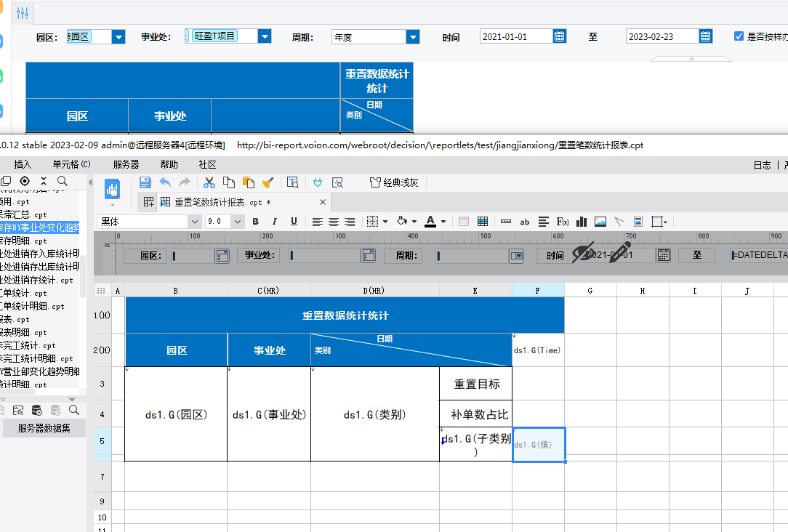
Task: Align cell text to the left
Action: 317,222
